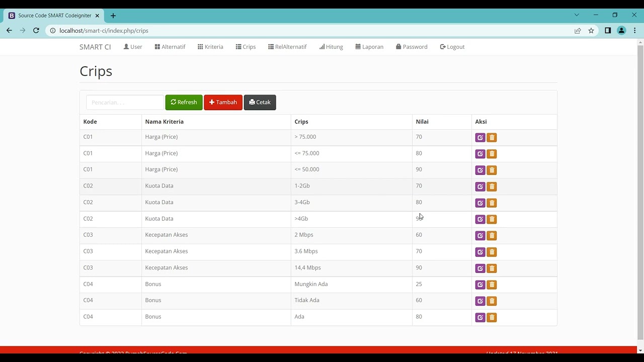Delete the '>4Gb' Kuota Data row

[492, 219]
